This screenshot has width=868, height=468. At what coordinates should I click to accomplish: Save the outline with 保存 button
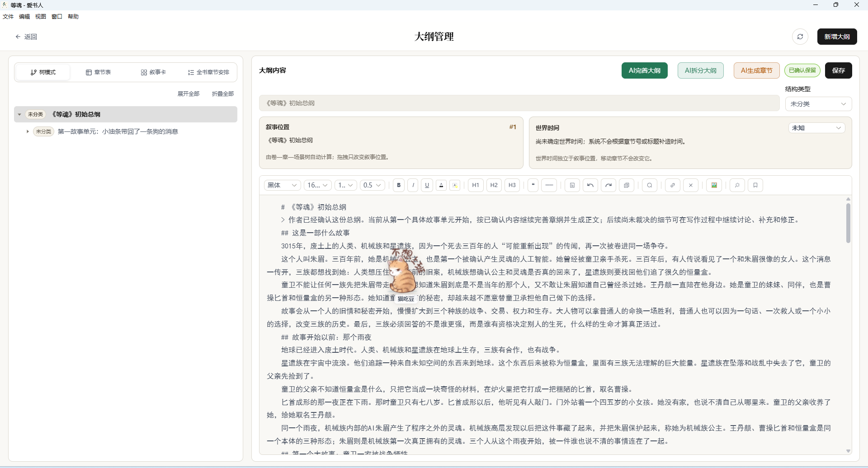point(839,70)
